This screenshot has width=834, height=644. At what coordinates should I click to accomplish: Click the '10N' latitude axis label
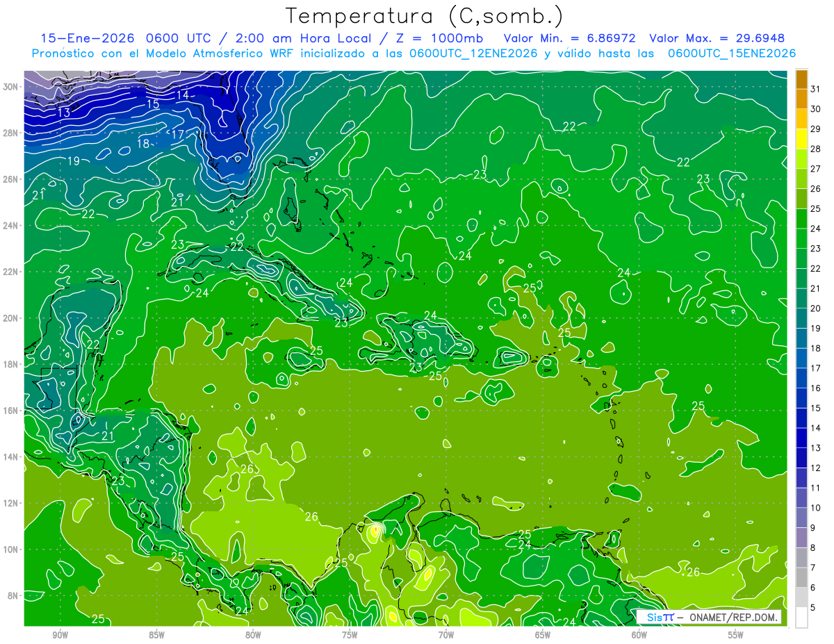11,549
